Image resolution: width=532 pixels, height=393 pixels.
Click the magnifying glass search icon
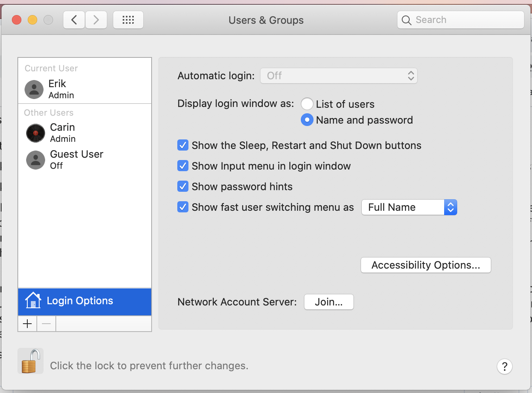point(407,20)
